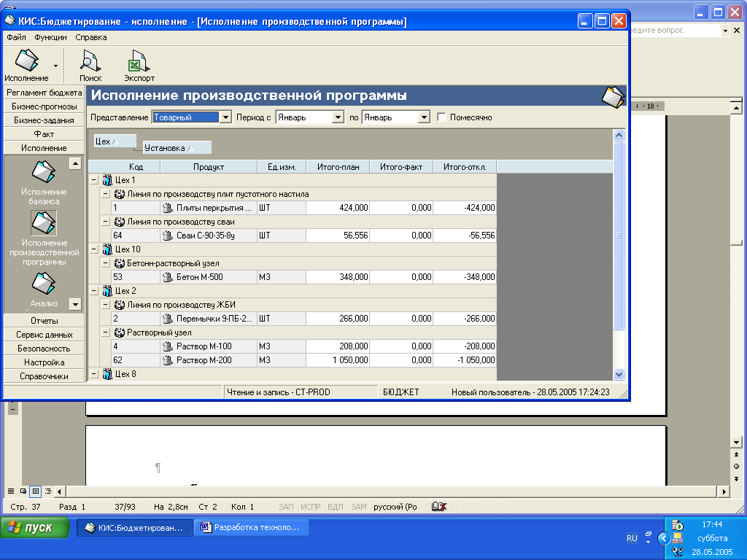Image resolution: width=747 pixels, height=560 pixels.
Task: Switch to the Разработка техноло... Word taskbar button
Action: 252,528
